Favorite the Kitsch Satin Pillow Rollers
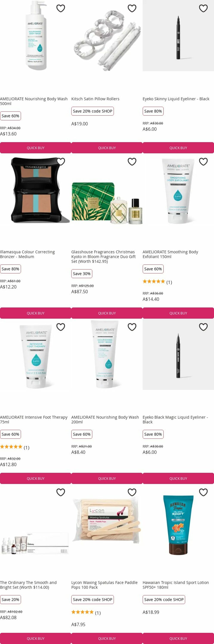The height and width of the screenshot is (644, 214). tap(132, 9)
